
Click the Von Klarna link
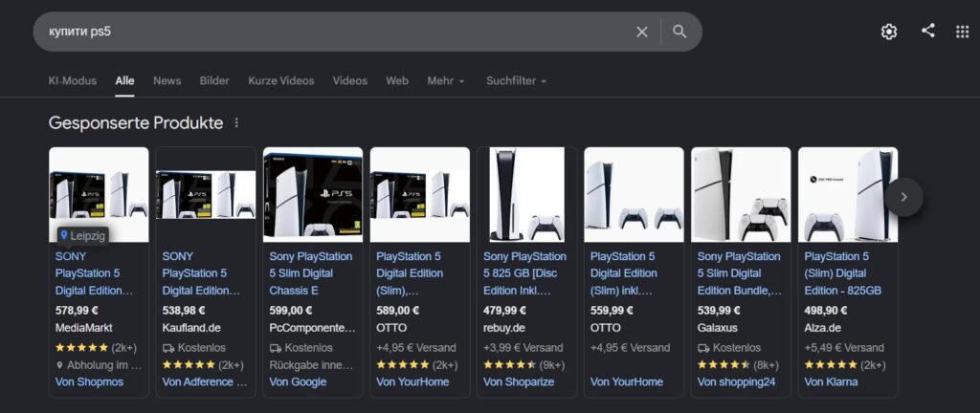click(x=831, y=381)
